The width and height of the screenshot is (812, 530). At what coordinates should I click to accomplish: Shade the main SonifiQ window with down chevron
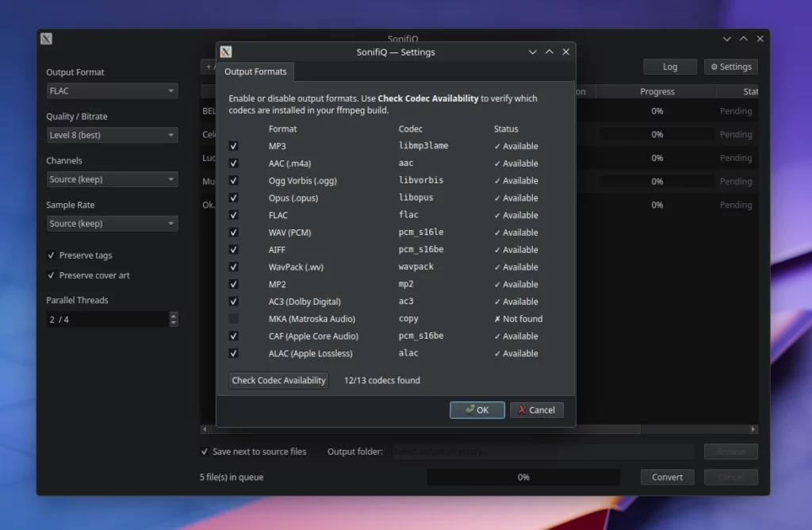[x=726, y=39]
